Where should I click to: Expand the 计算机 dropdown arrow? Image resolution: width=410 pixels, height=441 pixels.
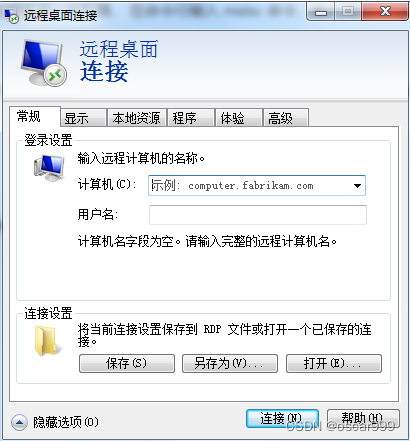(x=357, y=186)
